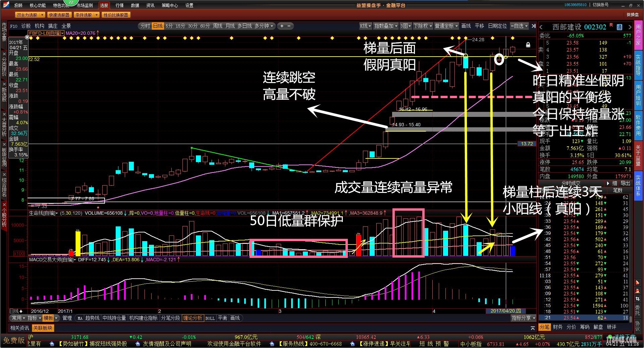Open 用户之家 right sidebar tab
The width and height of the screenshot is (644, 348).
pos(638,34)
